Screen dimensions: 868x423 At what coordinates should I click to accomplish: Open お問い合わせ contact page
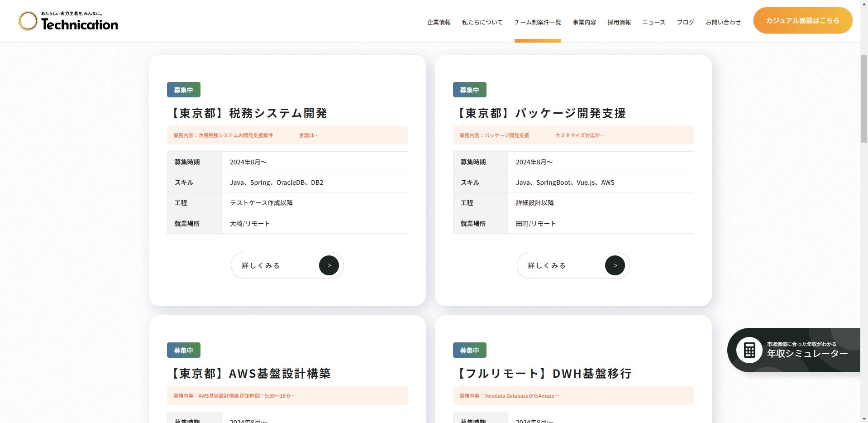click(723, 22)
